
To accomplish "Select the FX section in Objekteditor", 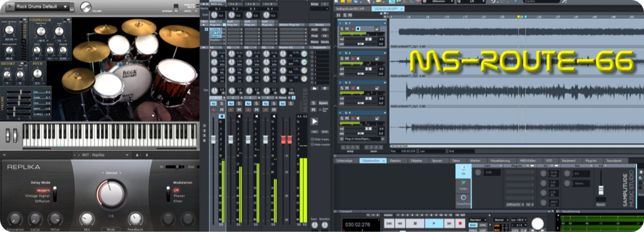I will pyautogui.click(x=464, y=171).
